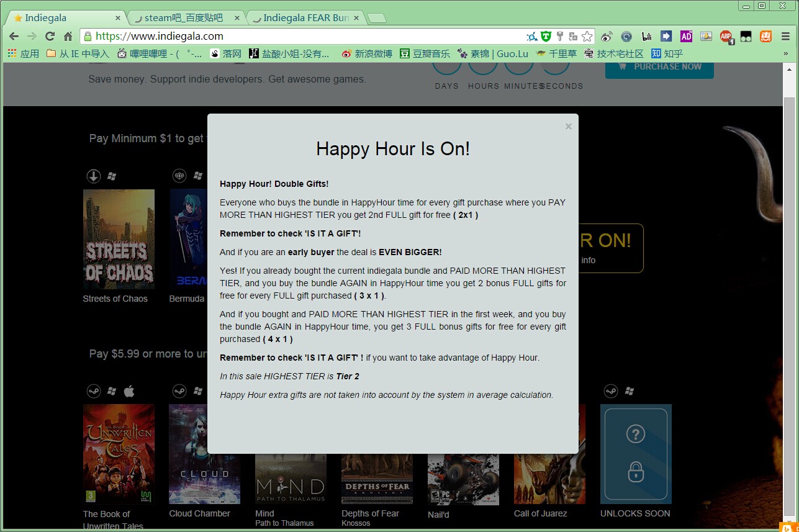Open the Adblock Plus extension

tap(726, 37)
